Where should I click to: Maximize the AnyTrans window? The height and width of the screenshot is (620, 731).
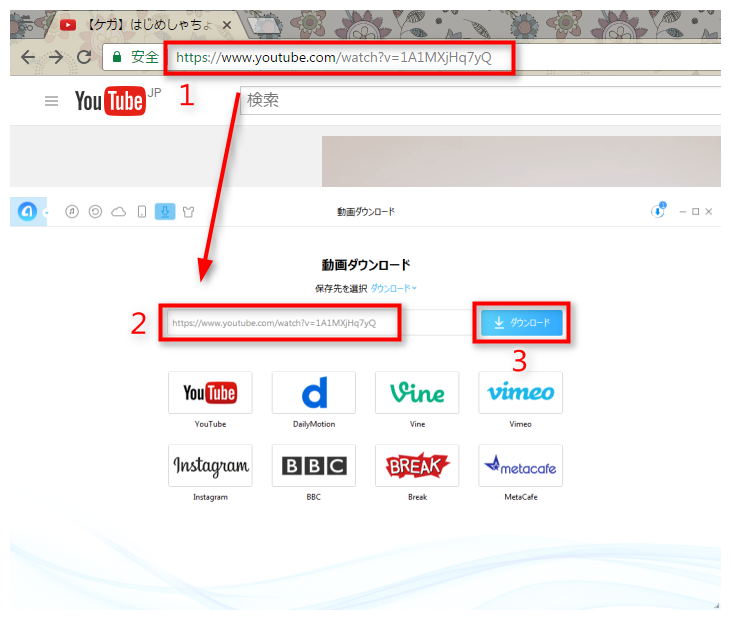(696, 212)
